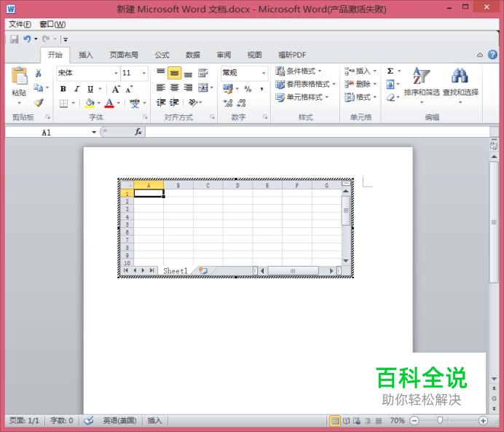The image size is (504, 432).
Task: Click the accounting currency format icon
Action: (x=228, y=89)
